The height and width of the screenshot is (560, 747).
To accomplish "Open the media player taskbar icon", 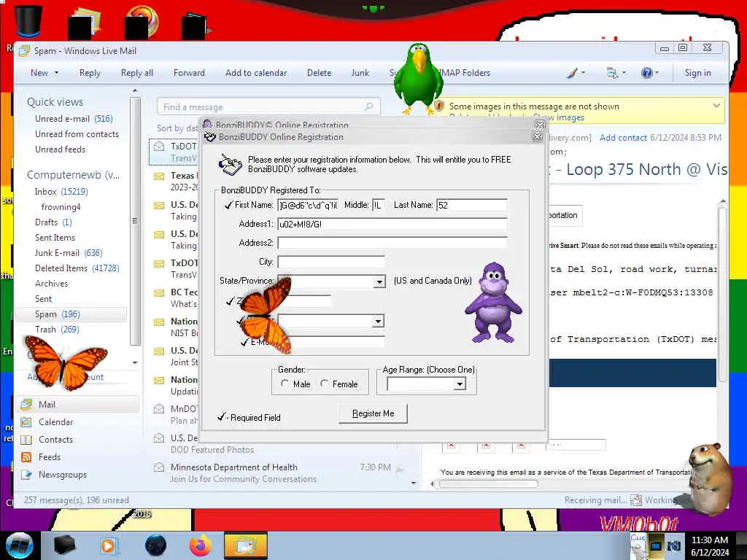I will 108,545.
